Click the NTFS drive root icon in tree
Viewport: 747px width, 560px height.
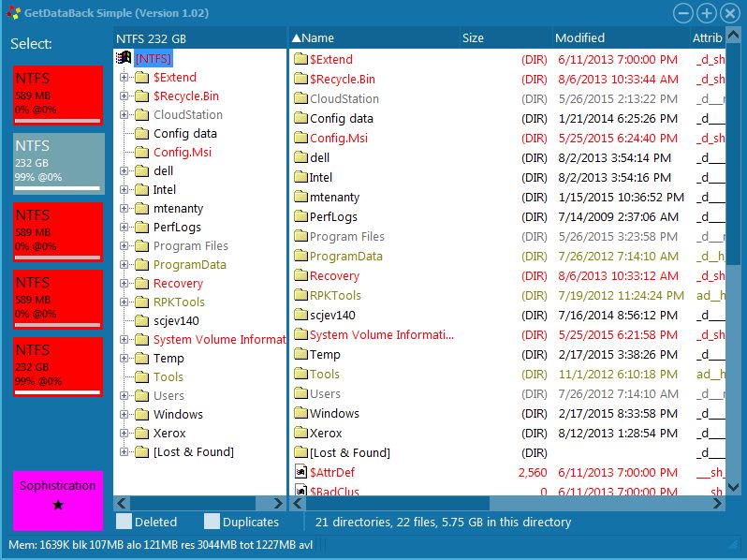point(123,58)
